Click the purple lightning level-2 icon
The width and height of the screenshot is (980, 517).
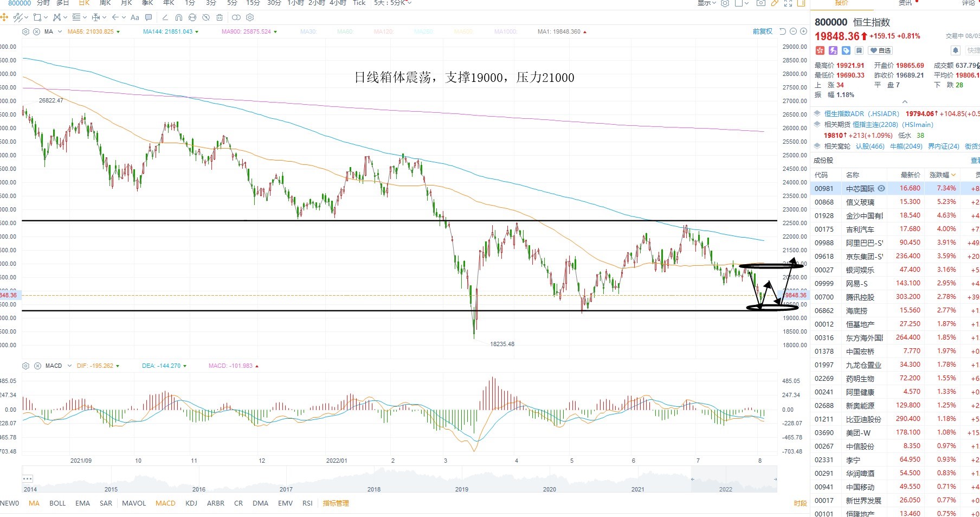tap(833, 50)
